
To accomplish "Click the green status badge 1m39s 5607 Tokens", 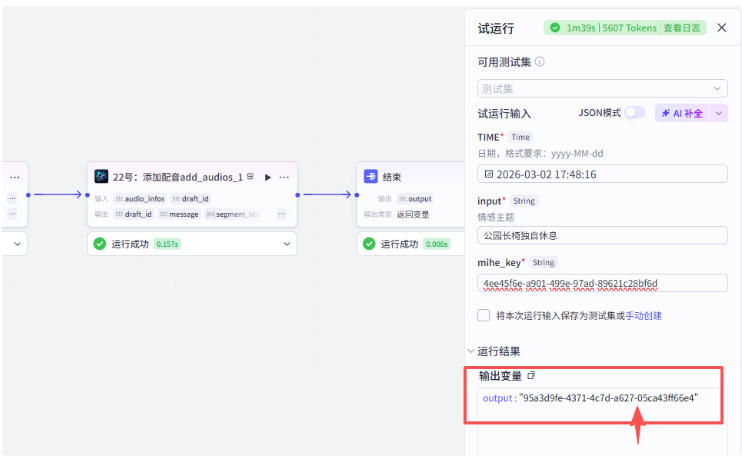I will [625, 28].
